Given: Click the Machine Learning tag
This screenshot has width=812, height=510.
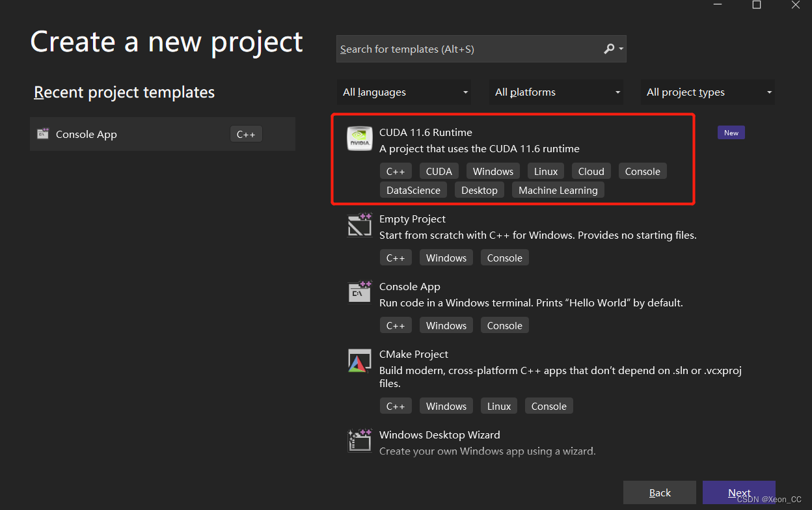Looking at the screenshot, I should click(558, 190).
